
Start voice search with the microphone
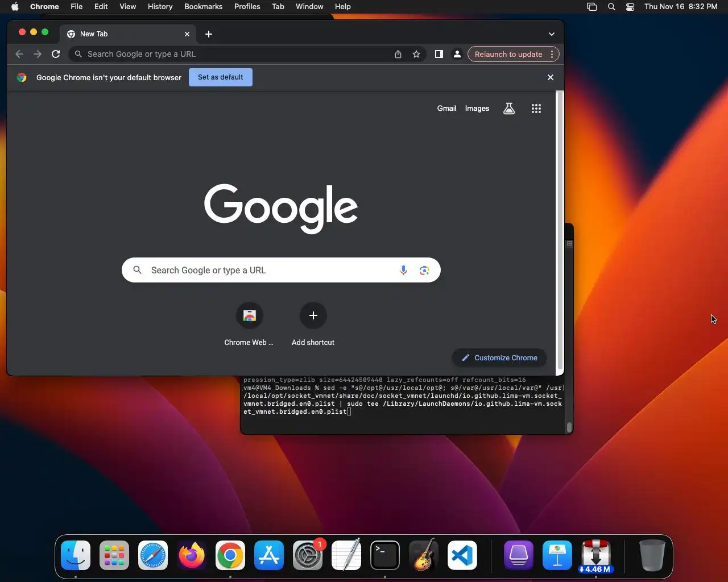(x=403, y=270)
